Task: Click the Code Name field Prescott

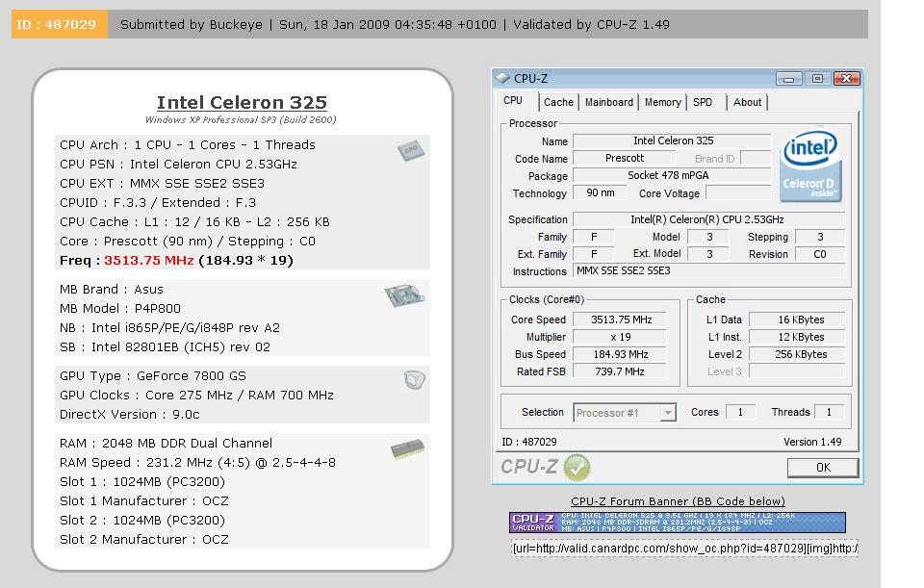Action: (x=624, y=158)
